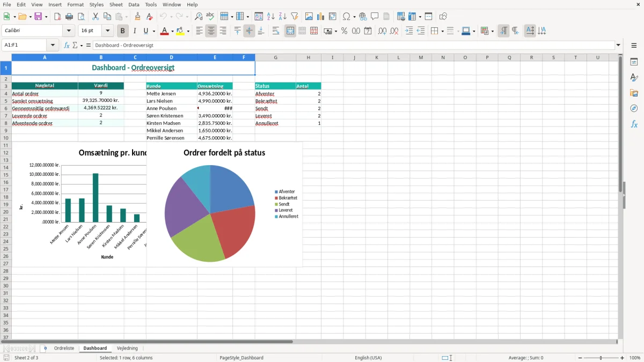Expand the font size dropdown

click(x=107, y=31)
